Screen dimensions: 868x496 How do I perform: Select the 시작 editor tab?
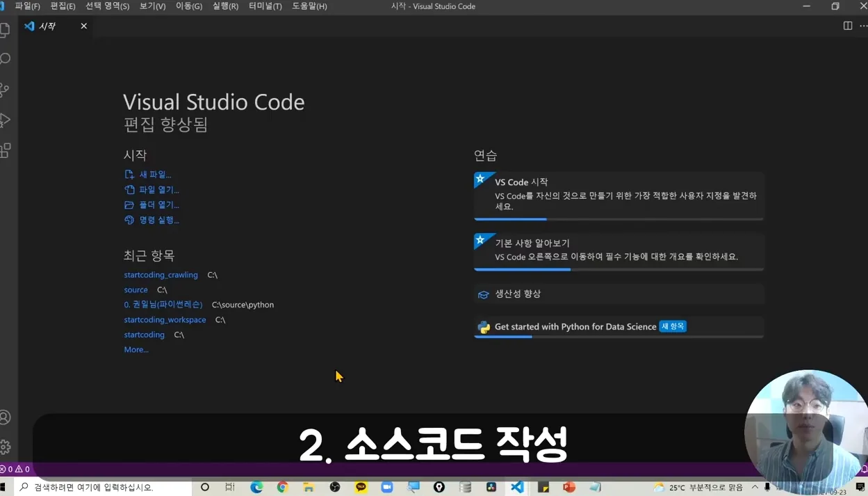[x=56, y=26]
